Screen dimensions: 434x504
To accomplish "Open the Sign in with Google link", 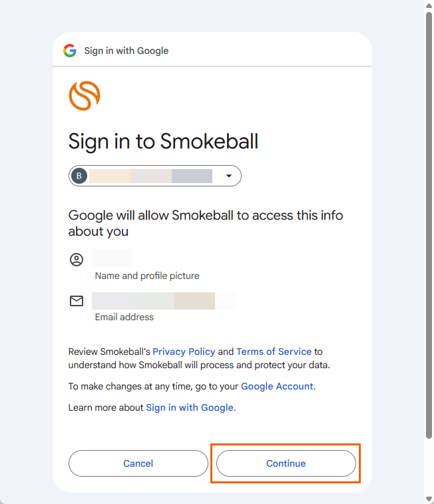I will tap(190, 407).
